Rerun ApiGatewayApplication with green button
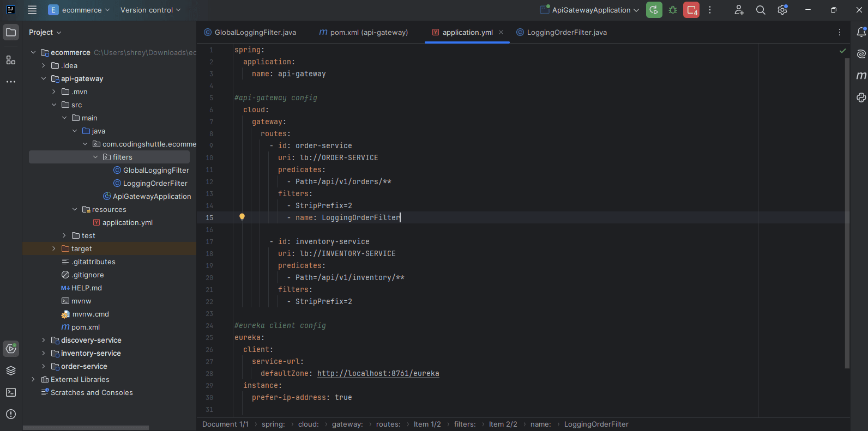This screenshot has height=431, width=868. 654,10
